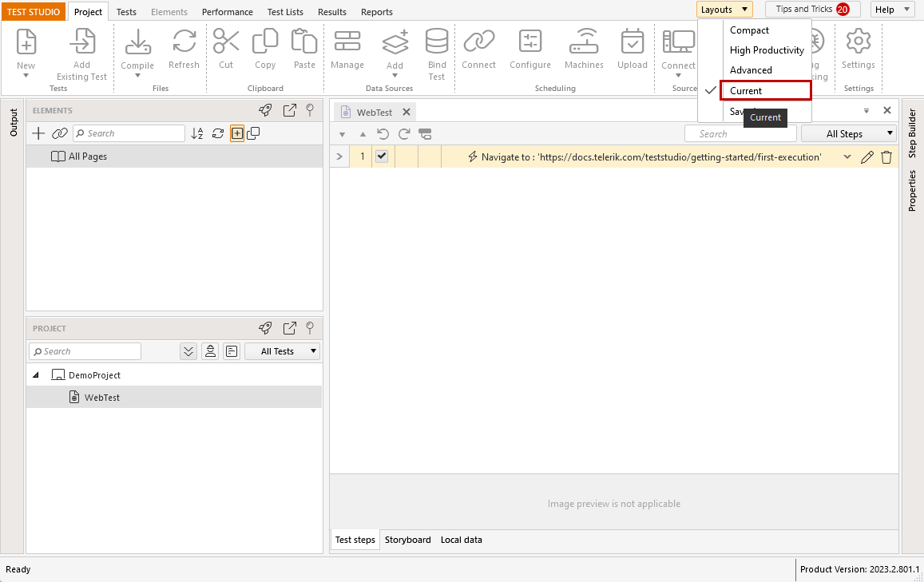Select the Current layout entry
The height and width of the screenshot is (582, 924).
[x=766, y=91]
